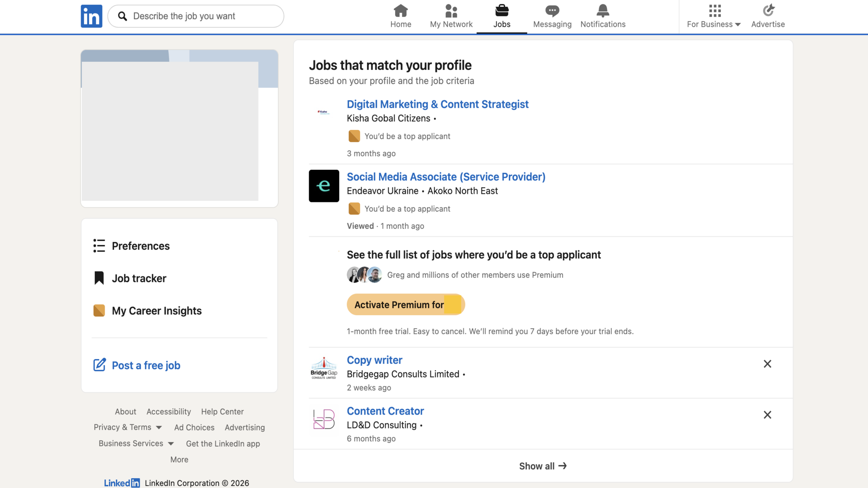Open the Home nav item
The width and height of the screenshot is (868, 488).
click(x=400, y=17)
